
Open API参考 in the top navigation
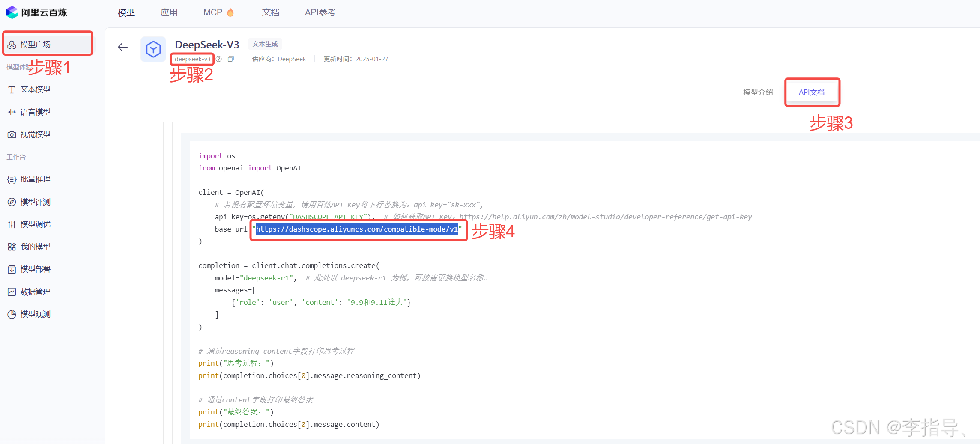click(x=320, y=12)
